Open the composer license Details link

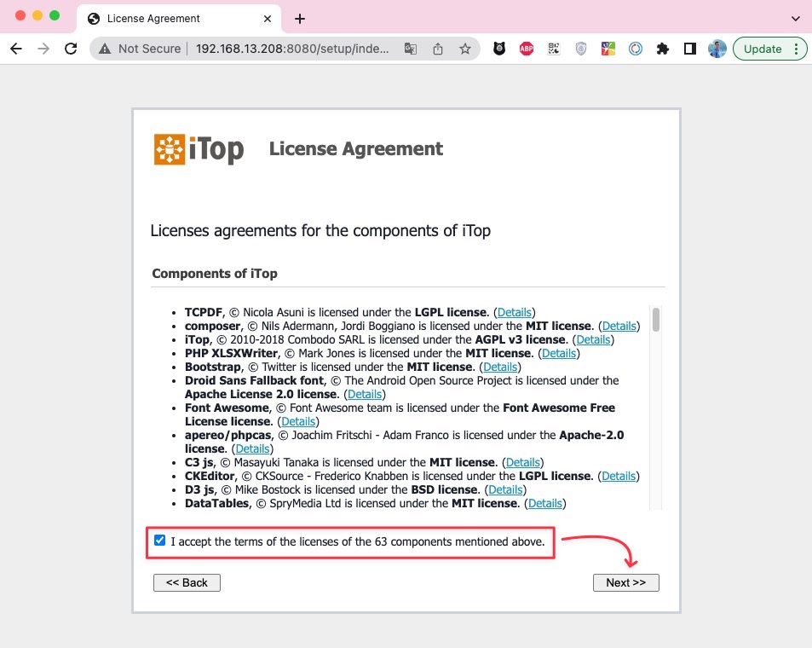point(619,326)
